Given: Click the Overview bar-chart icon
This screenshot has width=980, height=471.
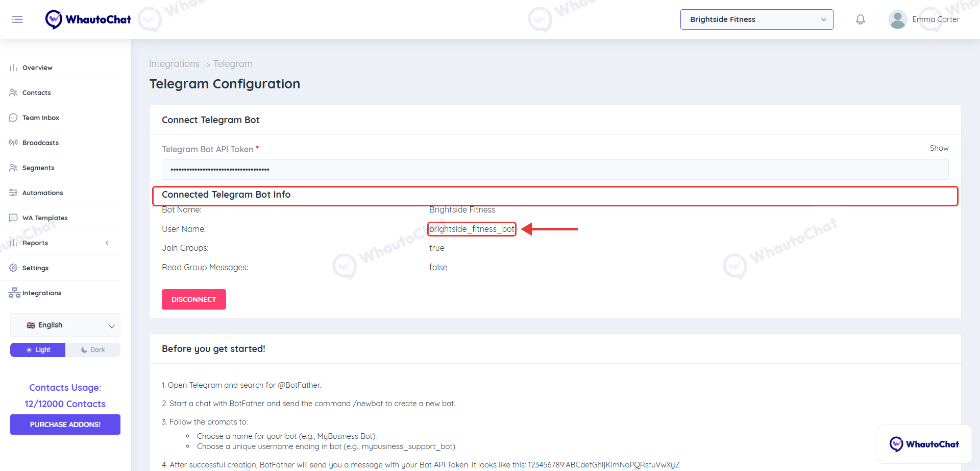Looking at the screenshot, I should [x=13, y=68].
